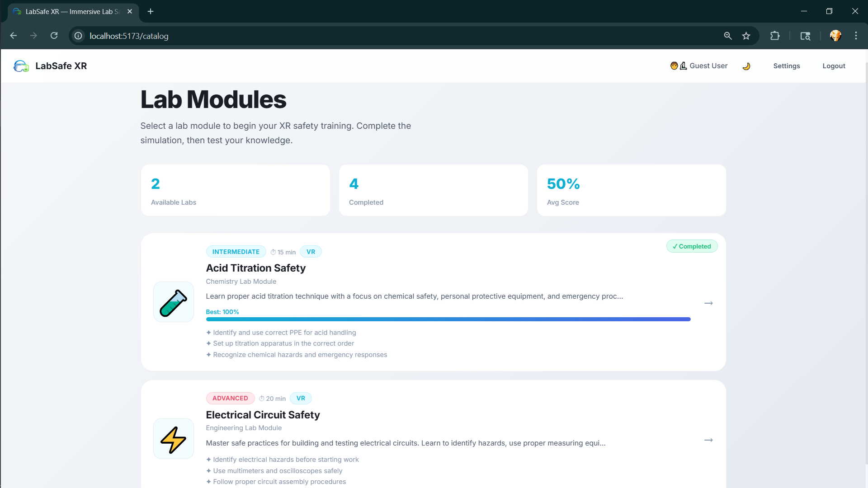868x488 pixels.
Task: Bookmark this page with the star icon
Action: [x=746, y=36]
